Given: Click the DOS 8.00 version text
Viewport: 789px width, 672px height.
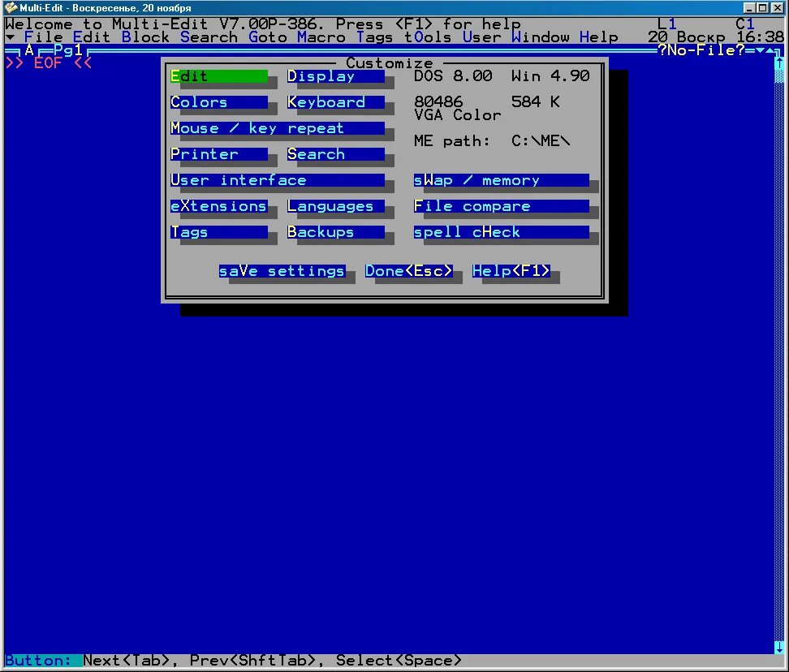Looking at the screenshot, I should 452,76.
